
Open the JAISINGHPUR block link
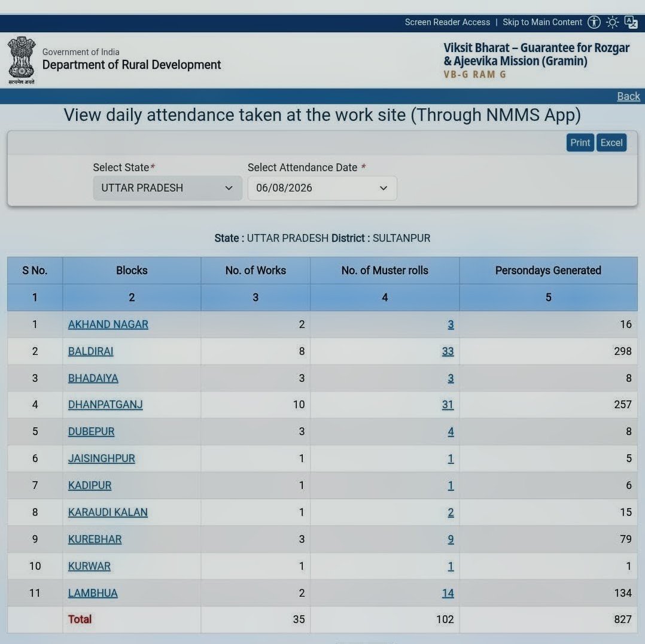[102, 458]
